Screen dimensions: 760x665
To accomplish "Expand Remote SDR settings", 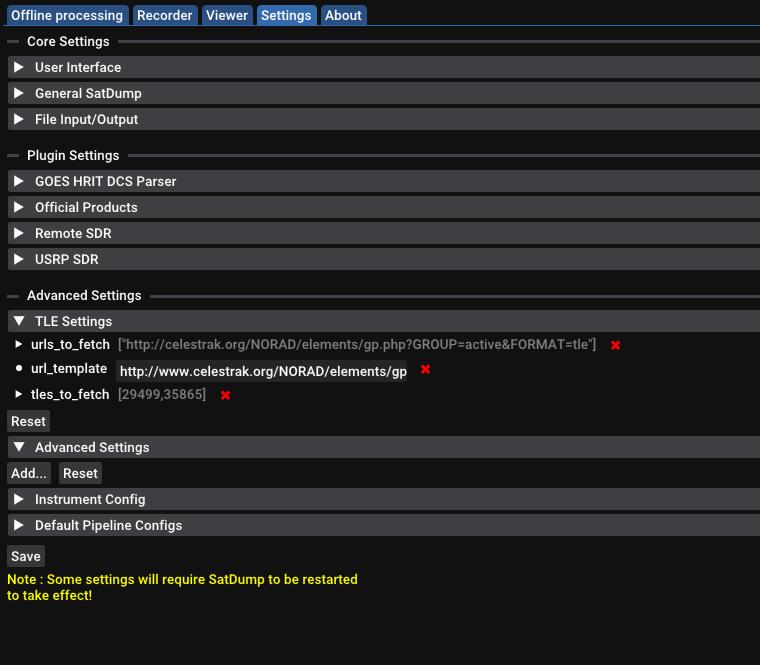I will click(x=384, y=233).
